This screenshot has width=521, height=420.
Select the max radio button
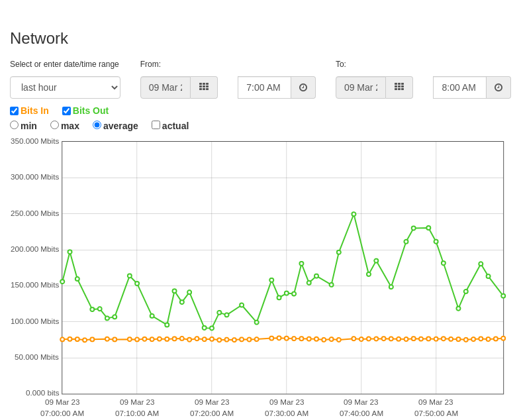tap(54, 125)
